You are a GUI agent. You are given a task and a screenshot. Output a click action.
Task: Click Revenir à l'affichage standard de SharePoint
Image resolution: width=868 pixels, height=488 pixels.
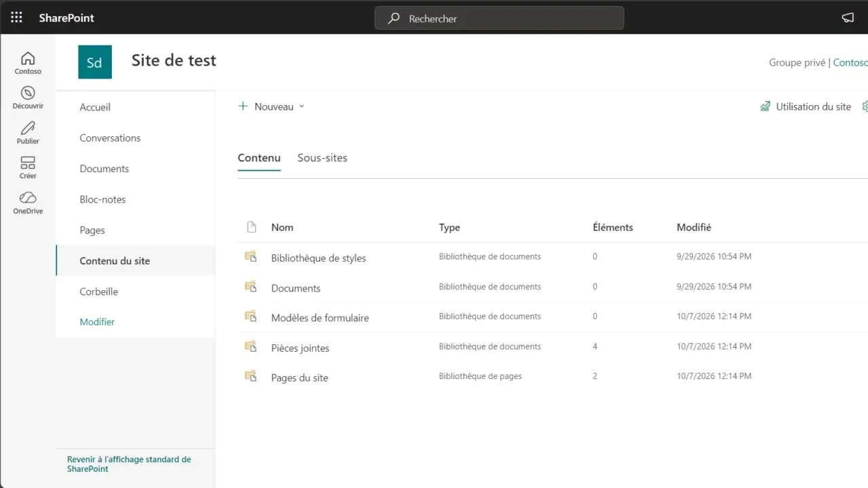[x=129, y=464]
